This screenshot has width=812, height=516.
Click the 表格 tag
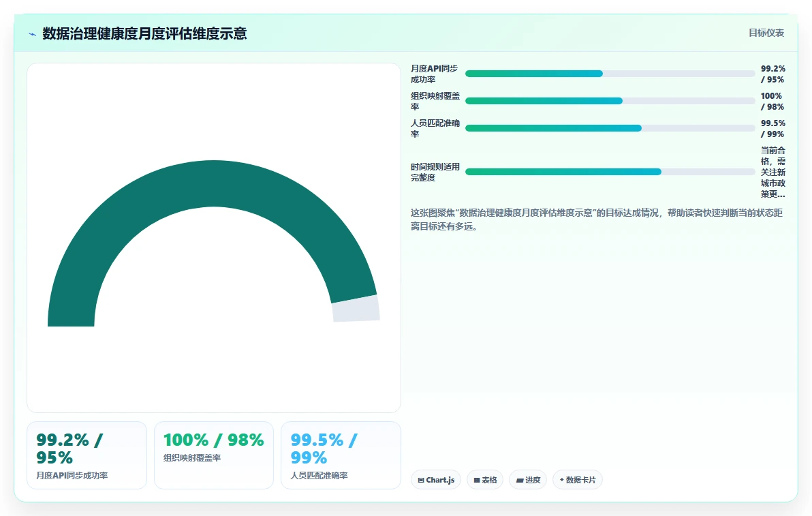(x=485, y=480)
